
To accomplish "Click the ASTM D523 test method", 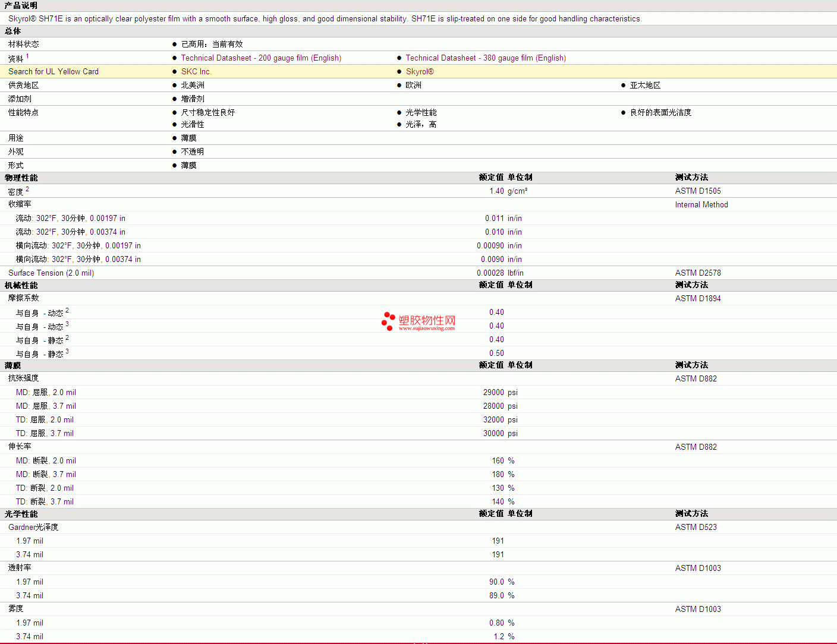I will 696,527.
